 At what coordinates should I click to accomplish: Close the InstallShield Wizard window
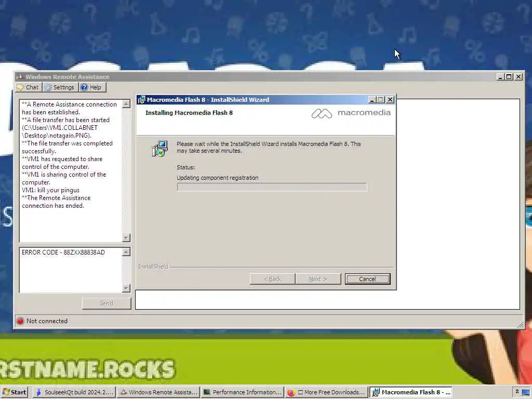pos(390,100)
